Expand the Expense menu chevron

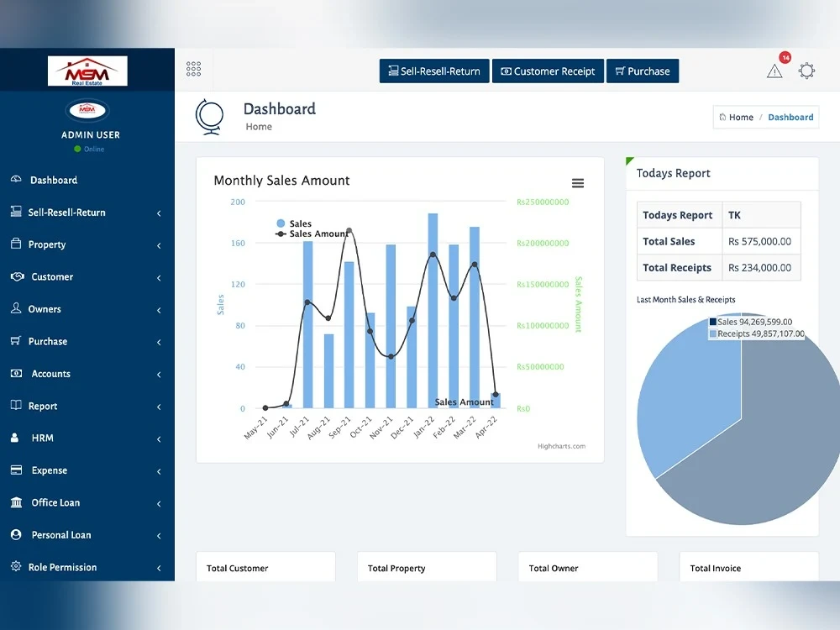159,471
